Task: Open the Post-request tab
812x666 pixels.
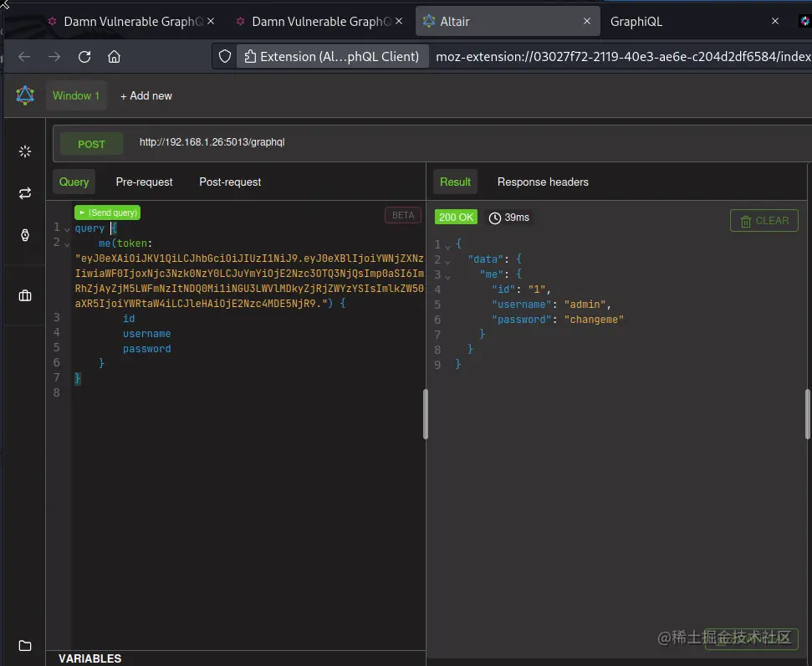Action: tap(230, 182)
